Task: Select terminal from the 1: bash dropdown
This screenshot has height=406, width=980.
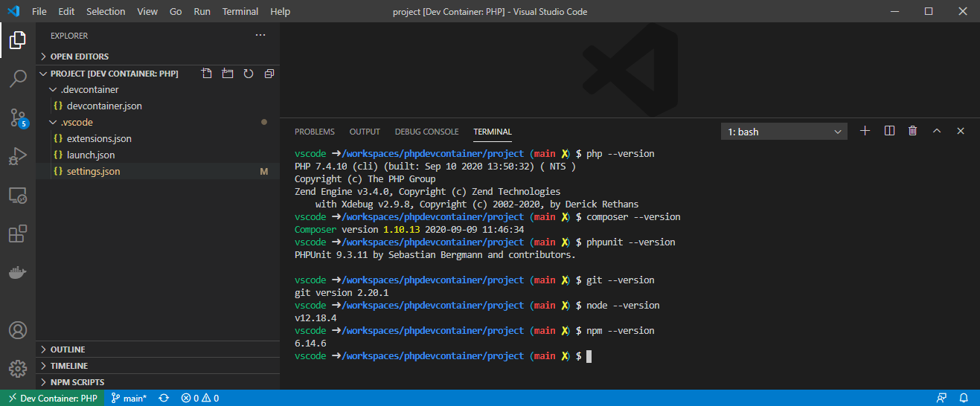Action: click(784, 132)
